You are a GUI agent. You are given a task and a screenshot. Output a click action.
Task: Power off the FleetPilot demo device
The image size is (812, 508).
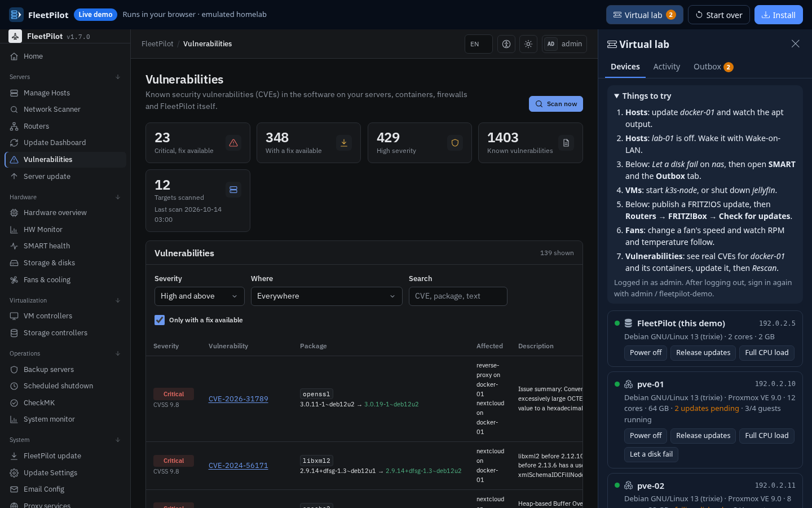(x=646, y=353)
